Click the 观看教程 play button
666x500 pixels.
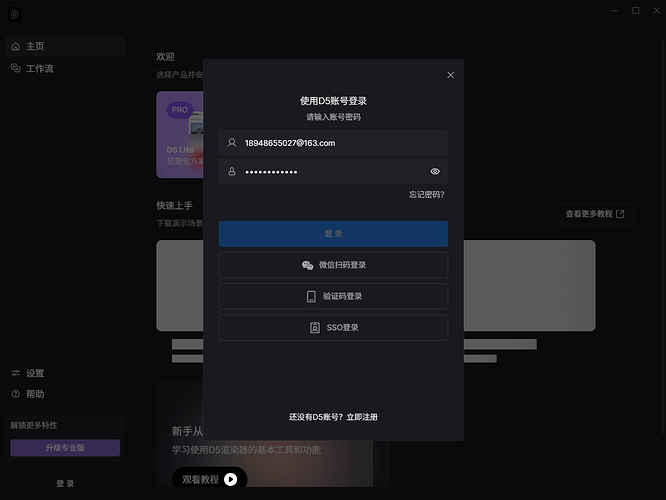click(209, 479)
